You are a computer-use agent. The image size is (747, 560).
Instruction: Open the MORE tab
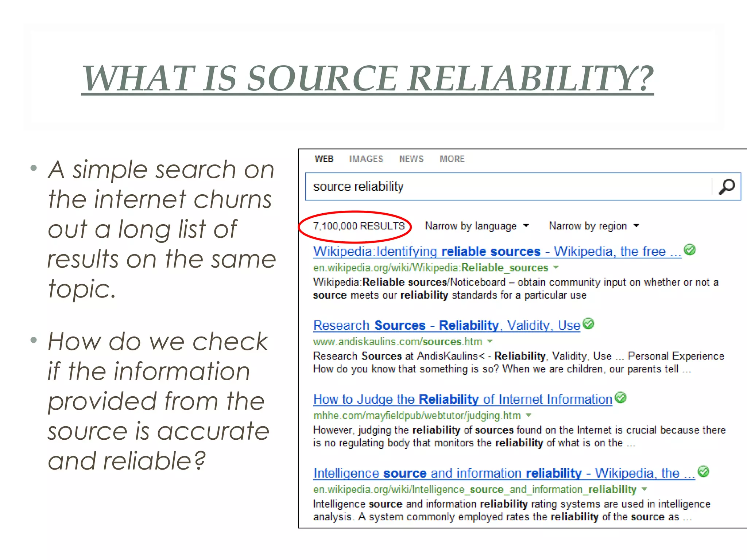(x=452, y=159)
